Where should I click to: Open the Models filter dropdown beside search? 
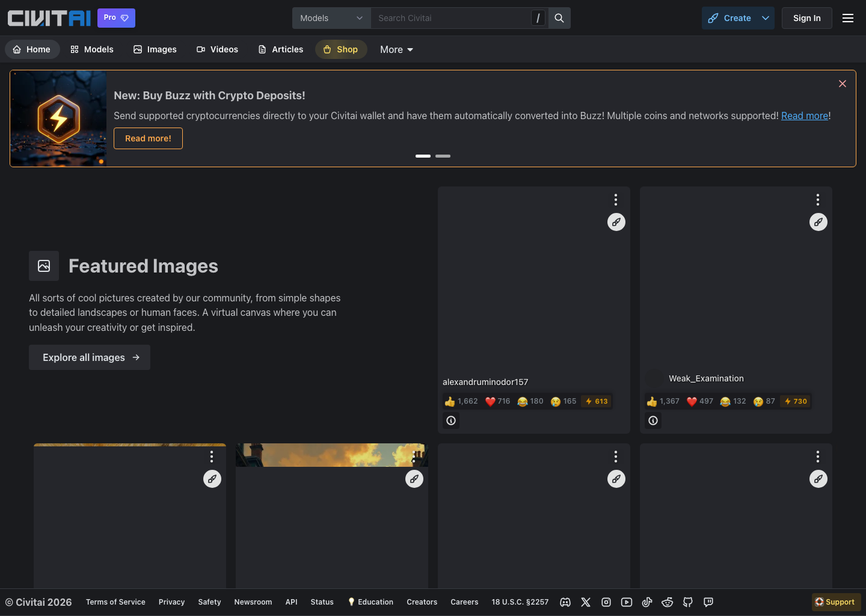coord(331,18)
